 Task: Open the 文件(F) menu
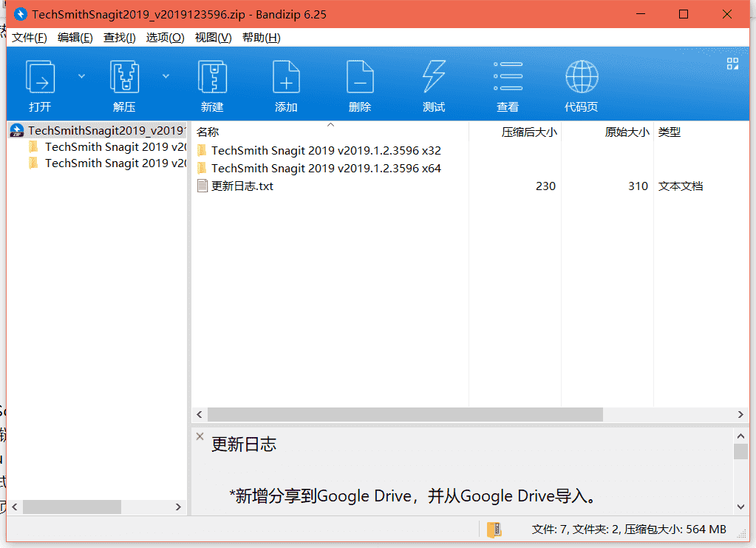tap(30, 38)
